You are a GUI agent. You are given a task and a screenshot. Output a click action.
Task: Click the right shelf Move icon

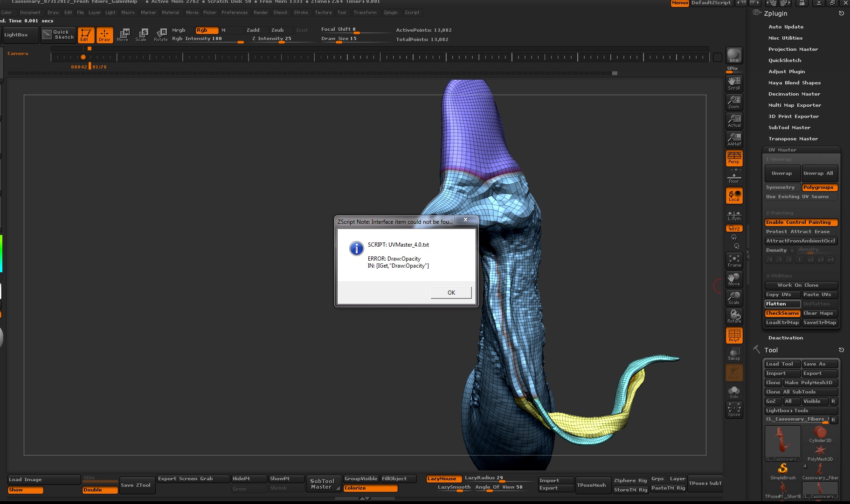point(734,279)
